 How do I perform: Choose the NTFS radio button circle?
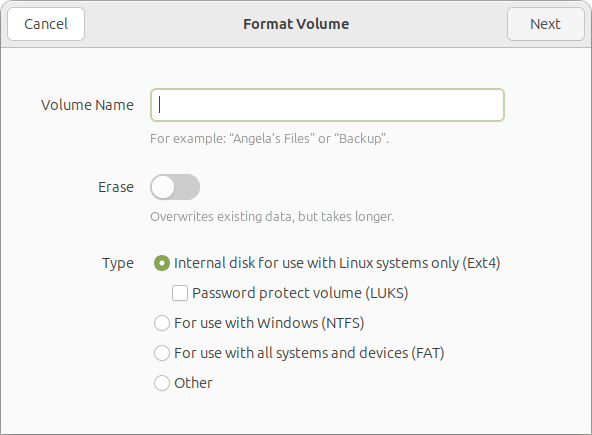(x=162, y=323)
